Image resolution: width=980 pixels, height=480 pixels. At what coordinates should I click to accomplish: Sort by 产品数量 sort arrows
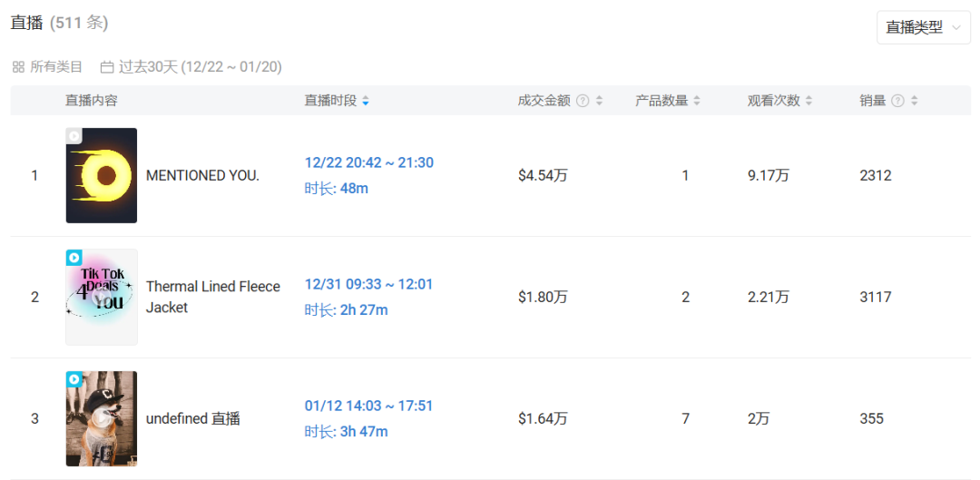tap(697, 102)
